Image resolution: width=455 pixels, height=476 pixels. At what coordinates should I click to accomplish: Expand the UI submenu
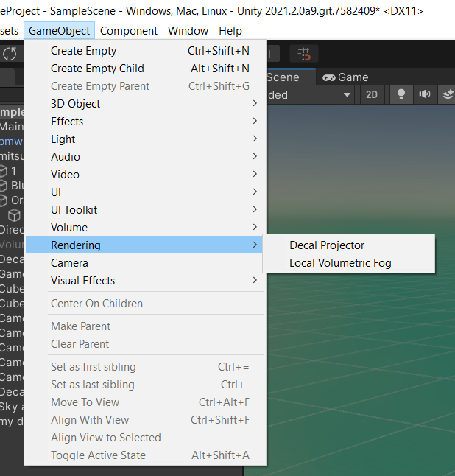(145, 192)
